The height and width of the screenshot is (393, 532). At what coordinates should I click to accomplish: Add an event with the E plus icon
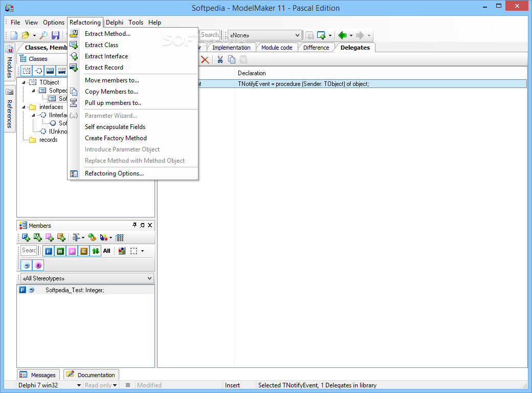pyautogui.click(x=61, y=237)
